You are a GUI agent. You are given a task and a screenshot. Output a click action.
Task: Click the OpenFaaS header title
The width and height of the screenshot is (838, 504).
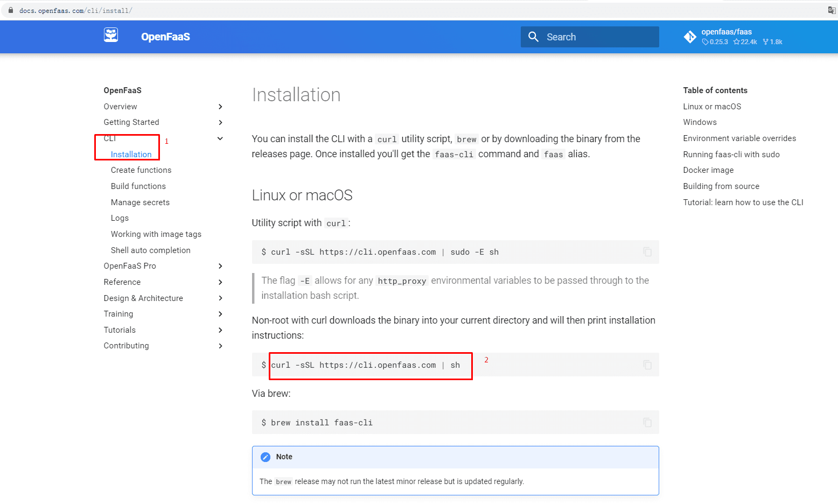[165, 37]
